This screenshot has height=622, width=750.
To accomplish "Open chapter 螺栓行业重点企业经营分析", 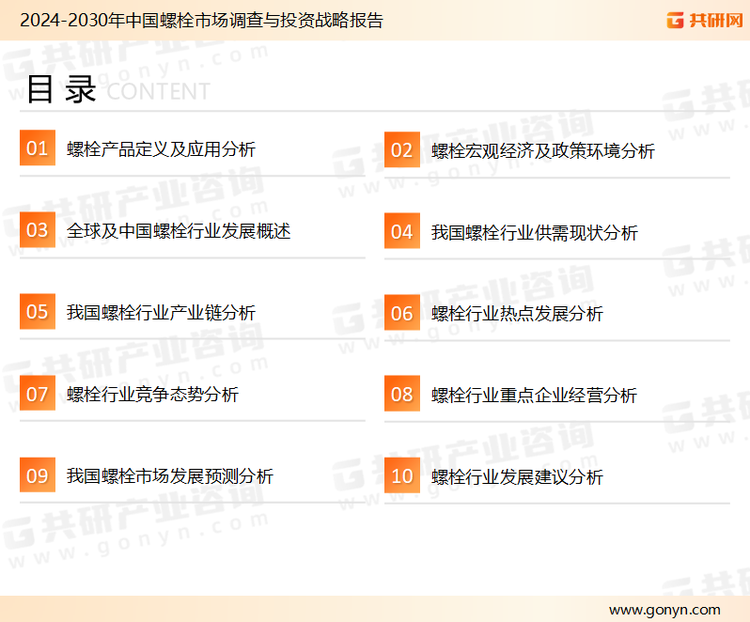I will coord(534,395).
